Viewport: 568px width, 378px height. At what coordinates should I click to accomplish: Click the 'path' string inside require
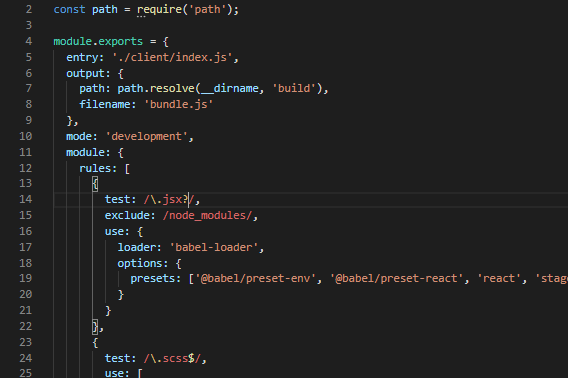pos(207,9)
